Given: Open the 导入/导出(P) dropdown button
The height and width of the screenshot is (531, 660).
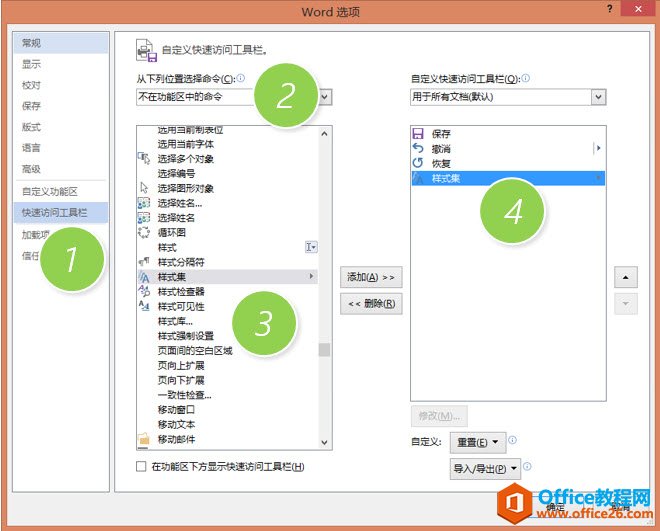Looking at the screenshot, I should (485, 469).
